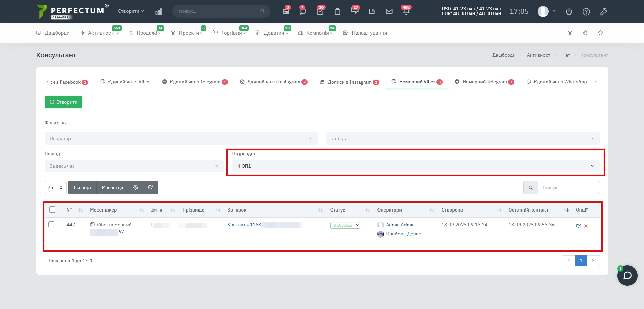The image size is (644, 309).
Task: Open the За весь час period dropdown
Action: (x=134, y=166)
